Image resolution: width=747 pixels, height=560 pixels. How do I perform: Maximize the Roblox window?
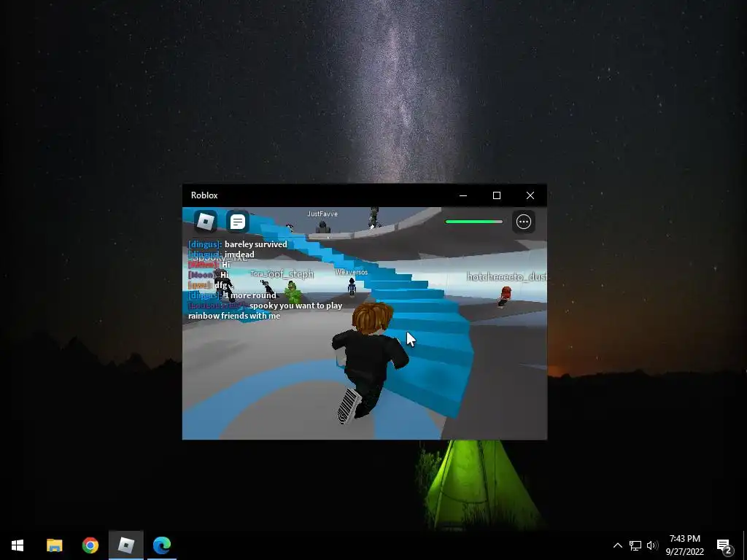coord(496,195)
